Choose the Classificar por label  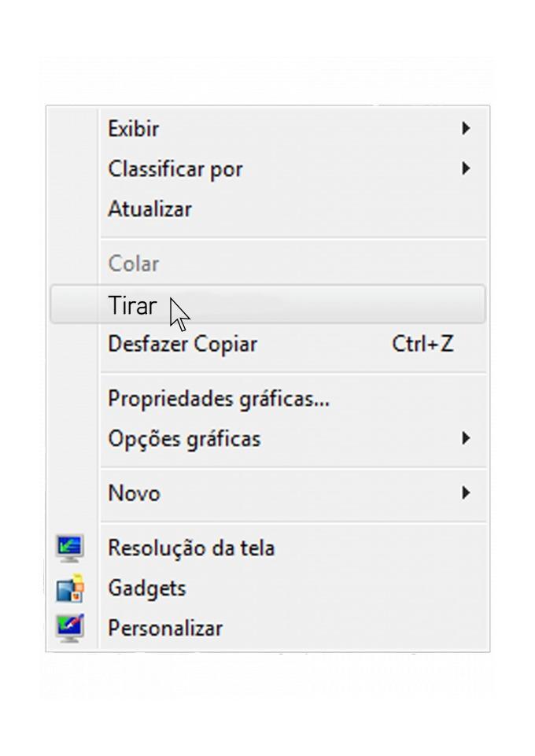[175, 169]
